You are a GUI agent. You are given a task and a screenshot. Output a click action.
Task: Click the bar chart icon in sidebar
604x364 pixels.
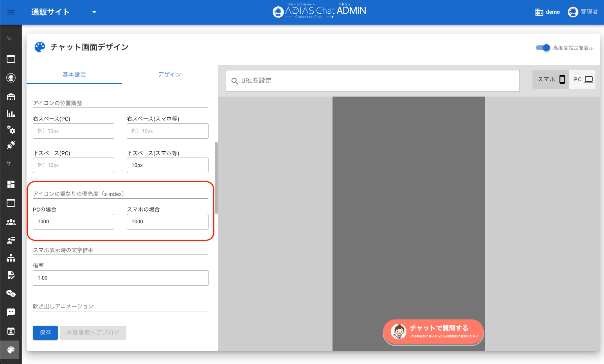[11, 114]
